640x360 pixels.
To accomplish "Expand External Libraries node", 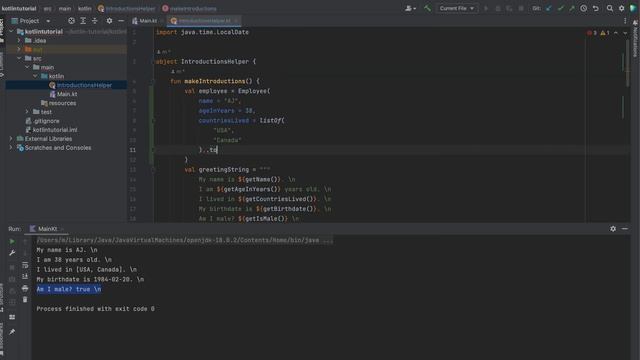I will point(11,139).
